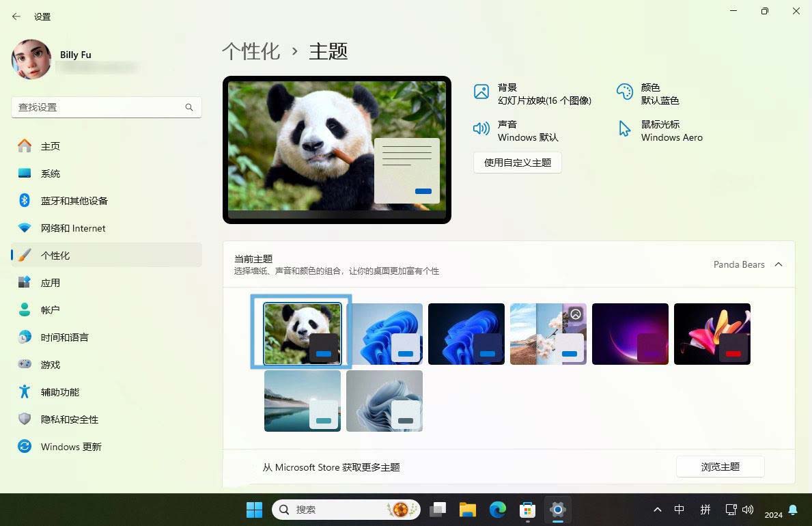Open 颜色 settings with palette icon
The image size is (812, 526).
(625, 91)
